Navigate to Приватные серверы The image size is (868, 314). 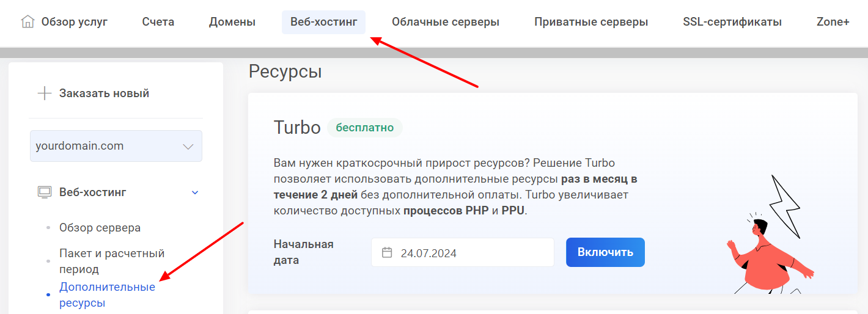pyautogui.click(x=590, y=22)
